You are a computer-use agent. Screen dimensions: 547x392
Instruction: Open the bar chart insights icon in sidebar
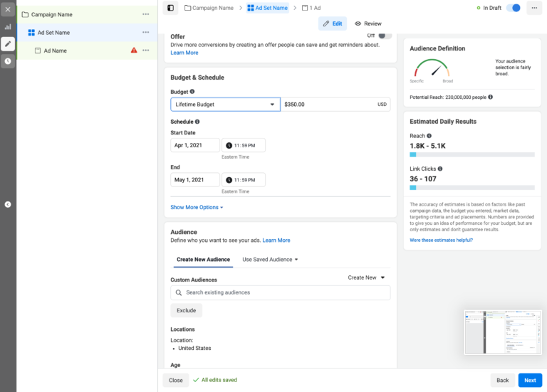(x=8, y=26)
